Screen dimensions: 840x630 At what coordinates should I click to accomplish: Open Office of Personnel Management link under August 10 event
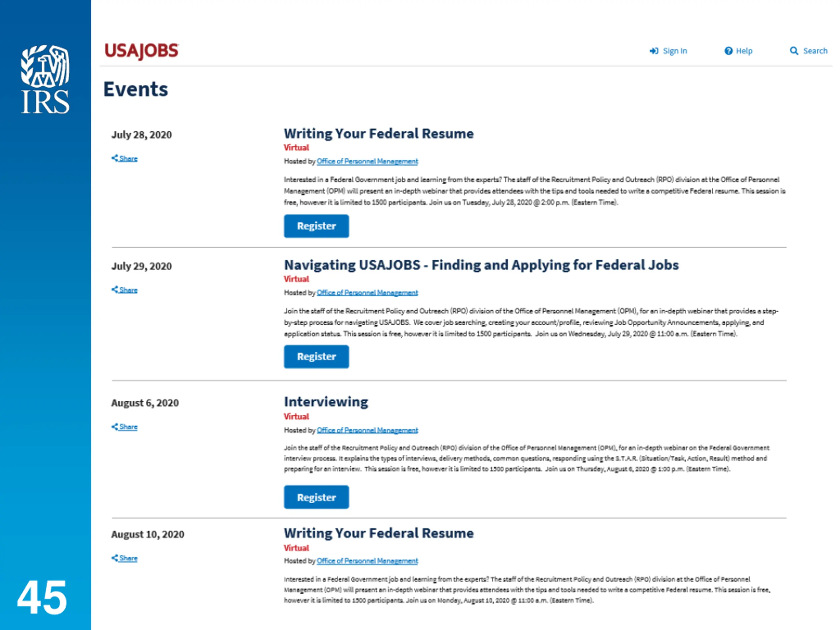pyautogui.click(x=367, y=561)
